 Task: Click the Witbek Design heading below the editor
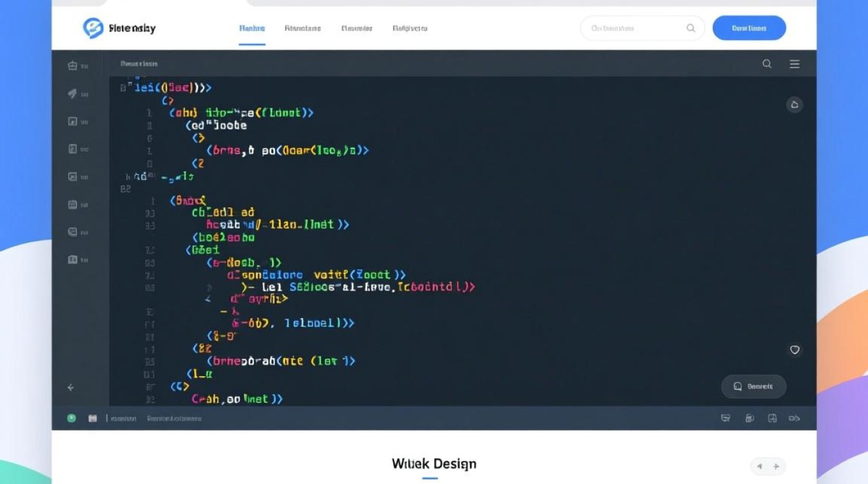[x=433, y=463]
